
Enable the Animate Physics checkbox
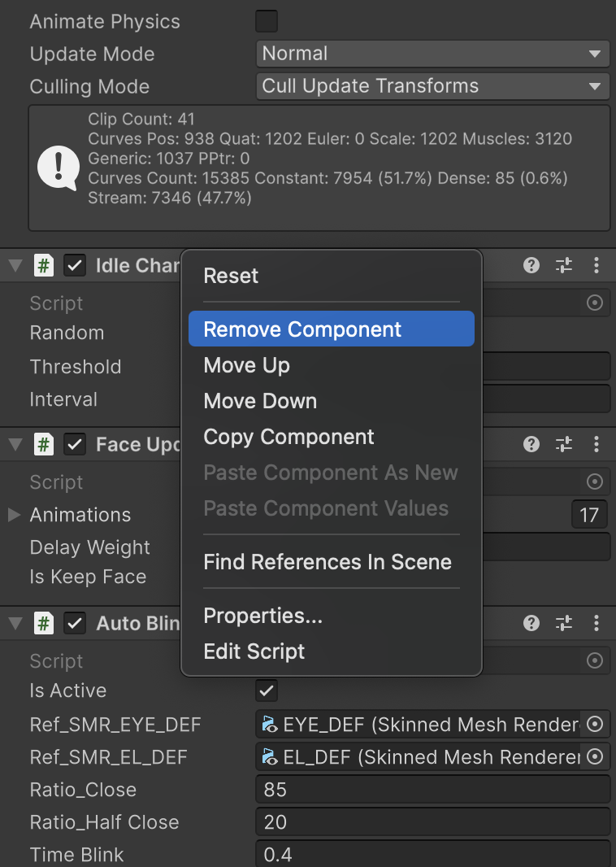coord(267,21)
